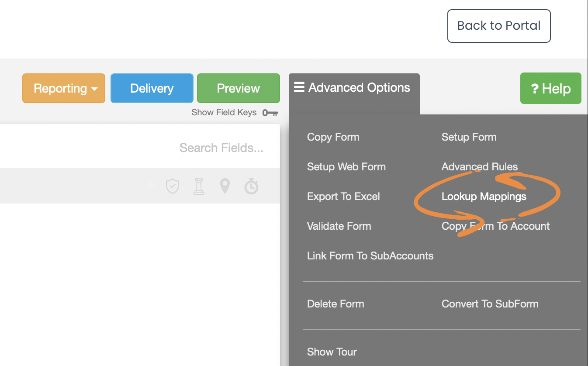This screenshot has height=366, width=588.
Task: Select Export To Excel option
Action: [x=343, y=197]
